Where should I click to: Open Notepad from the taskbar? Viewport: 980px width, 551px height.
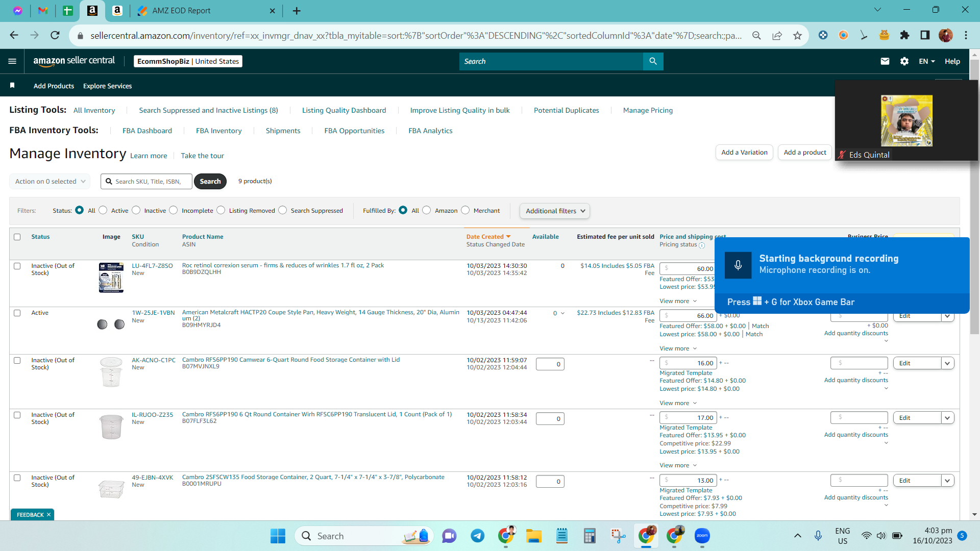click(x=562, y=536)
